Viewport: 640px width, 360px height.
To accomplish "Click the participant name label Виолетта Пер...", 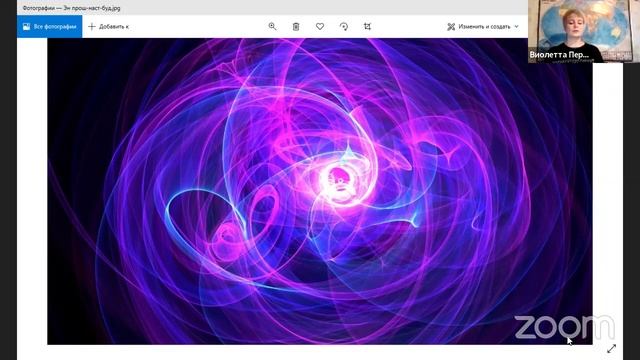I will (559, 54).
